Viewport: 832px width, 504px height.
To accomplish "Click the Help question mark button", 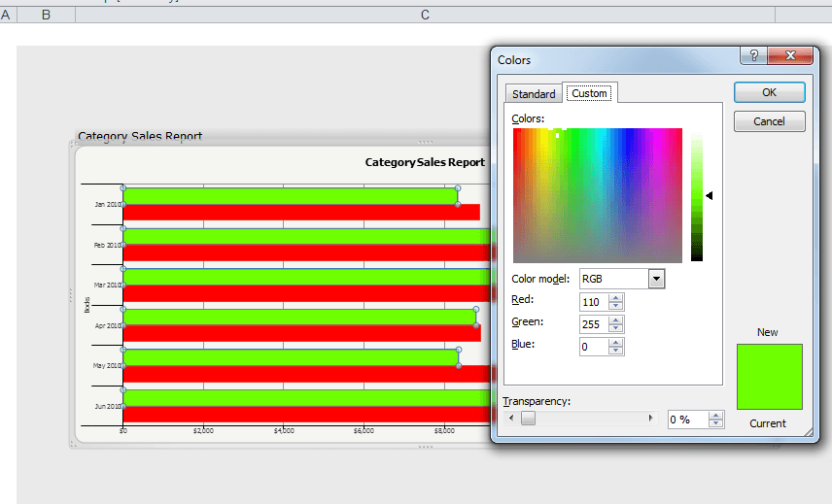I will [753, 55].
